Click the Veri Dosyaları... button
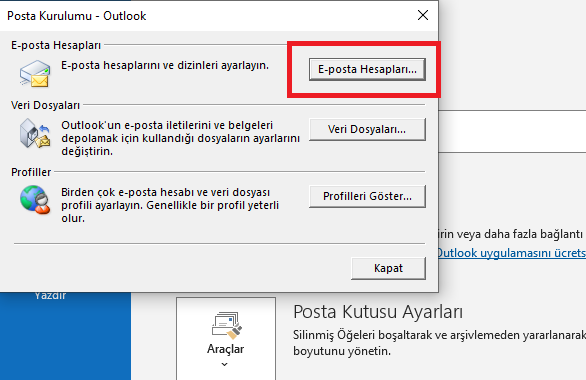Viewport: 586px width, 380px height. (x=367, y=129)
